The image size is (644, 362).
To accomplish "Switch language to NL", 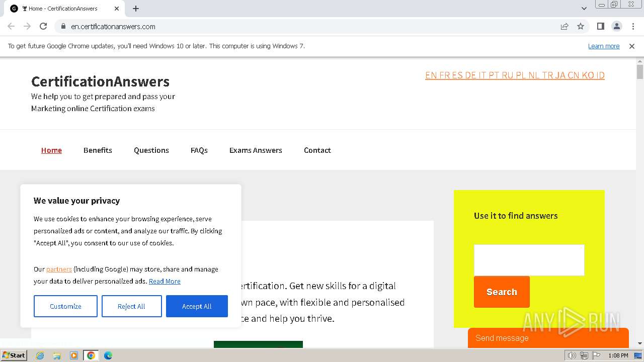I will coord(534,75).
